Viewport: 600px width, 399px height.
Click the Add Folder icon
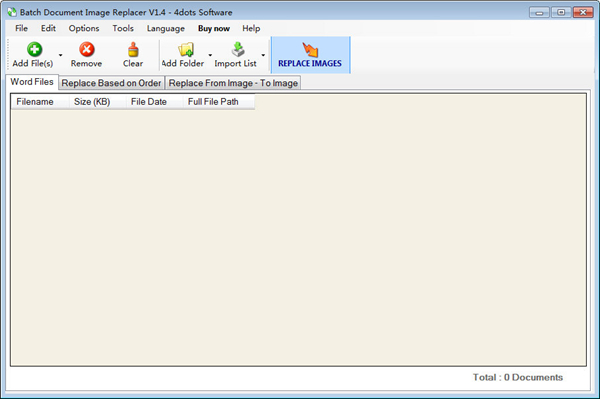click(x=186, y=49)
